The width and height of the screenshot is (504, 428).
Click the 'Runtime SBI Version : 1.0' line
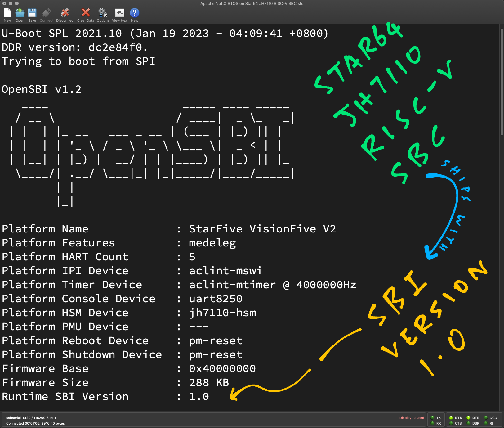105,397
